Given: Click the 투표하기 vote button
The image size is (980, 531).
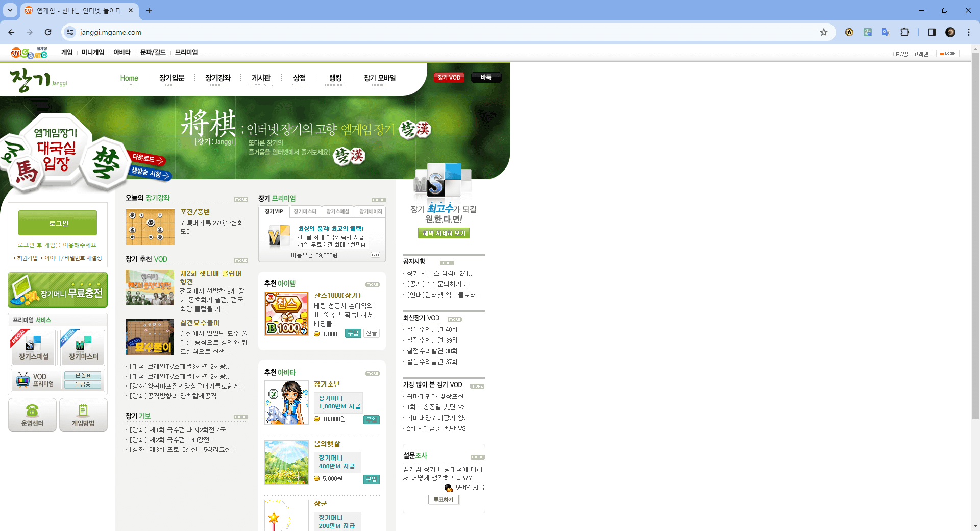Looking at the screenshot, I should point(444,500).
